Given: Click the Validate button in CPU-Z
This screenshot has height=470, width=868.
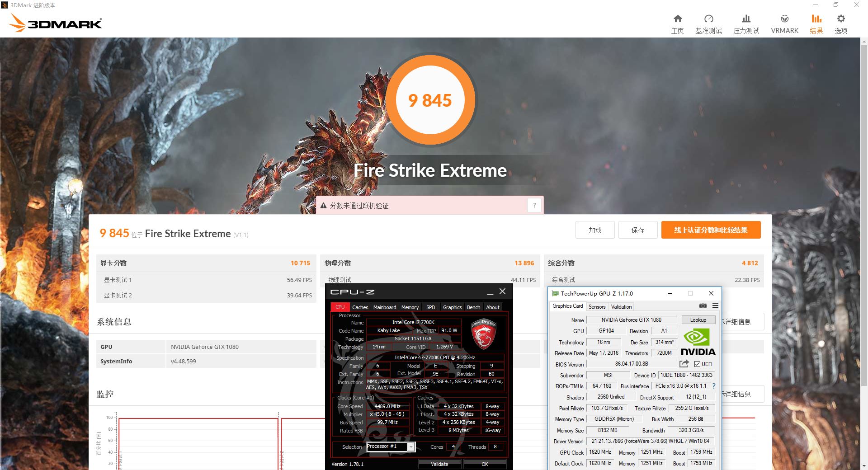Looking at the screenshot, I should coord(439,464).
